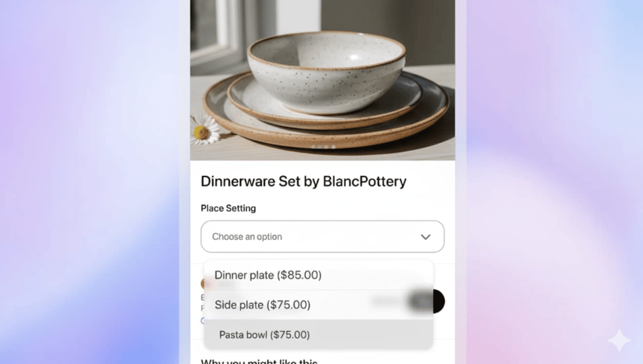The width and height of the screenshot is (643, 364).
Task: Jump to second image carousel dot
Action: (320, 147)
